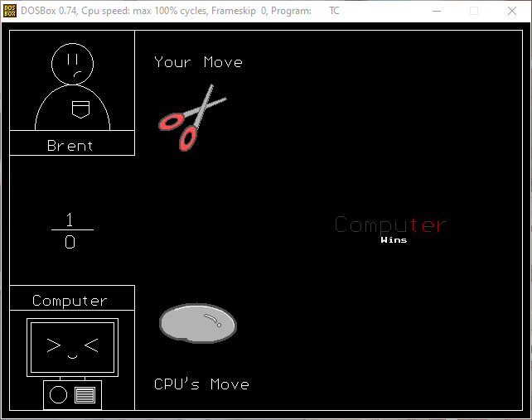532x420 pixels.
Task: Click the "Brent" player name box
Action: click(x=71, y=146)
